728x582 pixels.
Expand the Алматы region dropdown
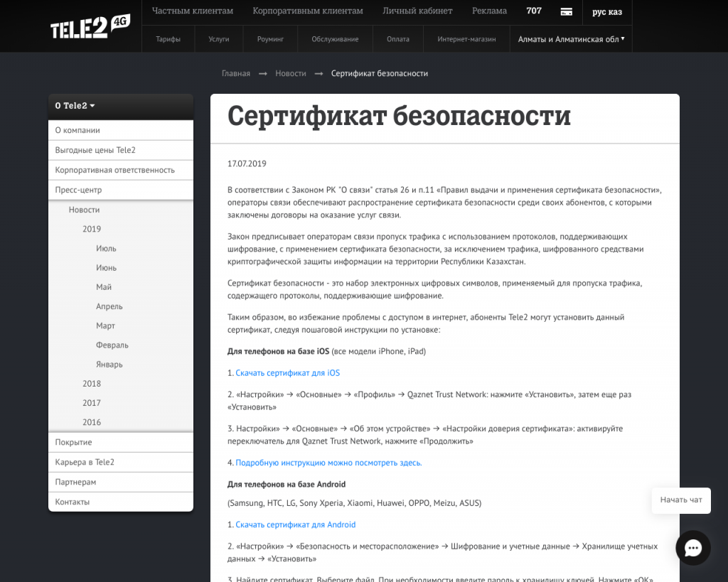point(571,39)
